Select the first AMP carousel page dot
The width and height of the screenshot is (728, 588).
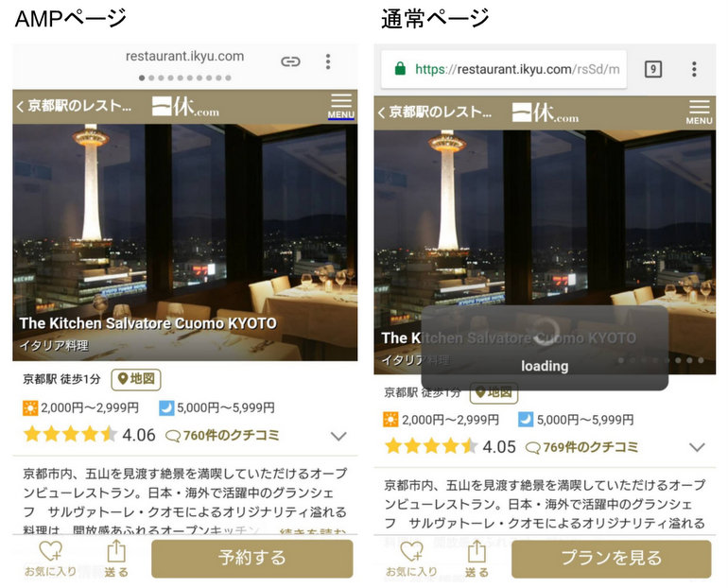tap(142, 78)
